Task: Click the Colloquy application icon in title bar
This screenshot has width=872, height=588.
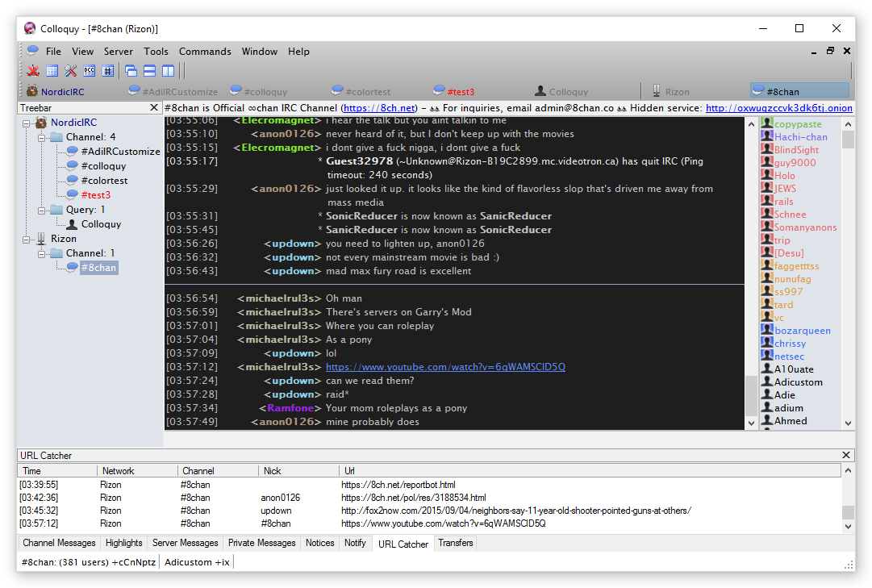Action: coord(30,28)
